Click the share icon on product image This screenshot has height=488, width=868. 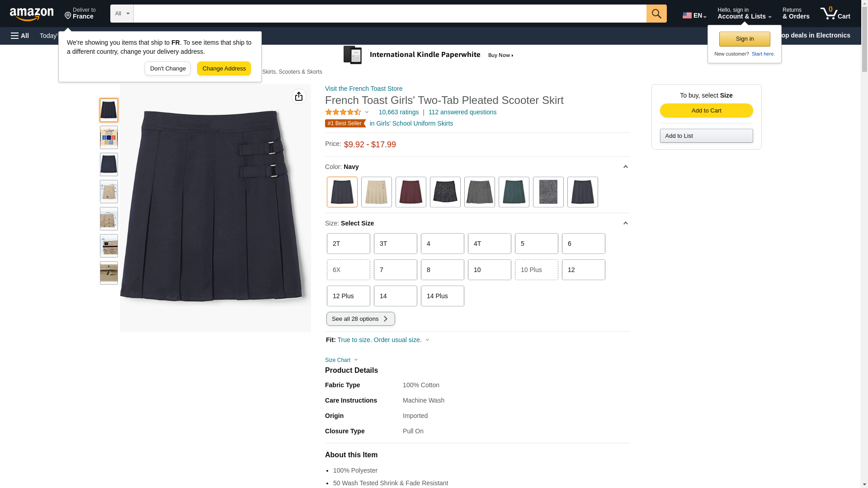[x=299, y=96]
